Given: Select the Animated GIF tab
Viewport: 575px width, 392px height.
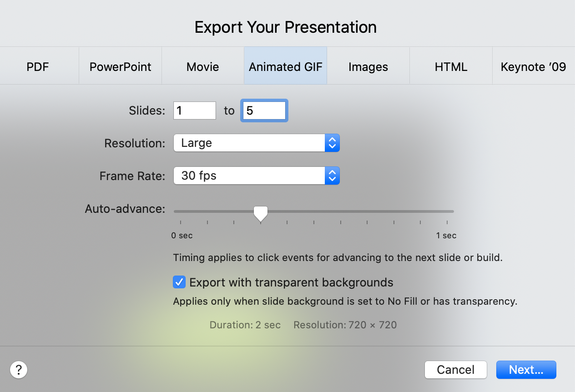Looking at the screenshot, I should [x=286, y=67].
